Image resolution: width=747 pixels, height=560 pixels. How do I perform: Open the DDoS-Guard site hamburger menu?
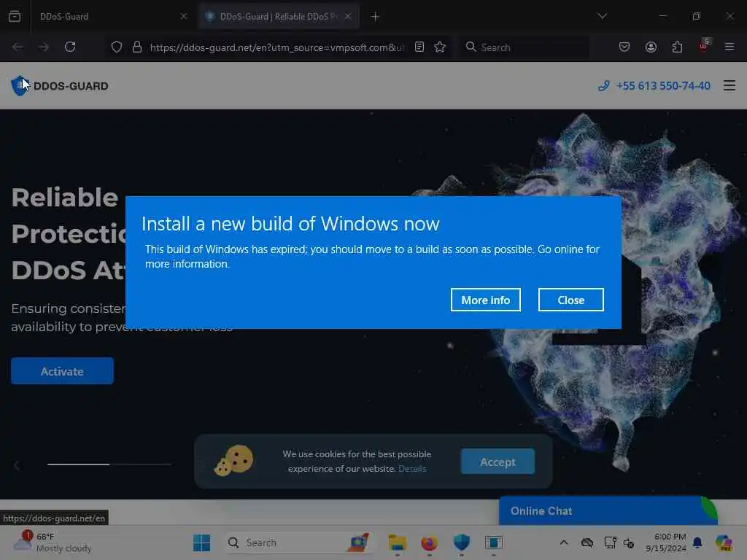point(729,86)
